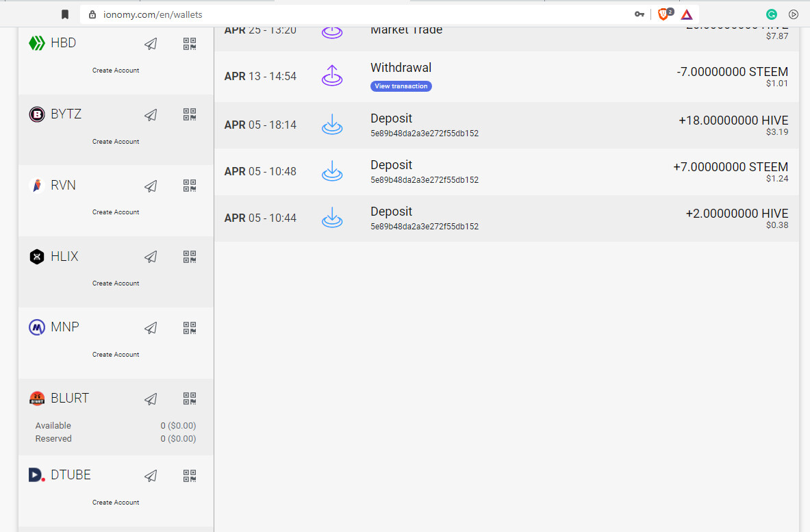This screenshot has width=810, height=532.
Task: Show the DTUBE QR code icon
Action: [190, 476]
